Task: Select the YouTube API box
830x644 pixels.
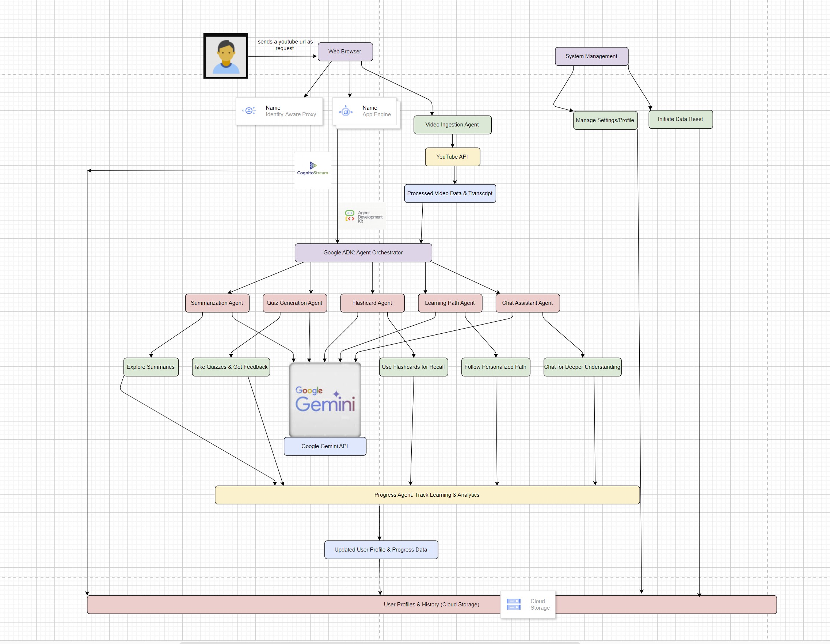Action: click(452, 157)
